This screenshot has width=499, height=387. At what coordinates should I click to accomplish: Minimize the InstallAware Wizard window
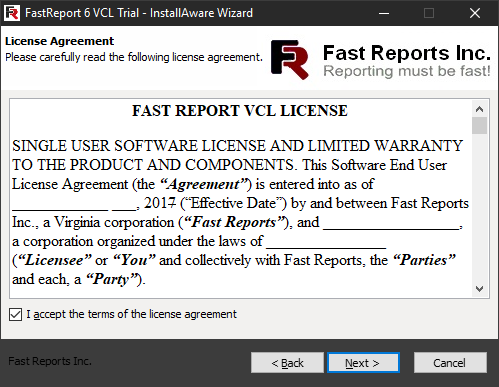384,13
